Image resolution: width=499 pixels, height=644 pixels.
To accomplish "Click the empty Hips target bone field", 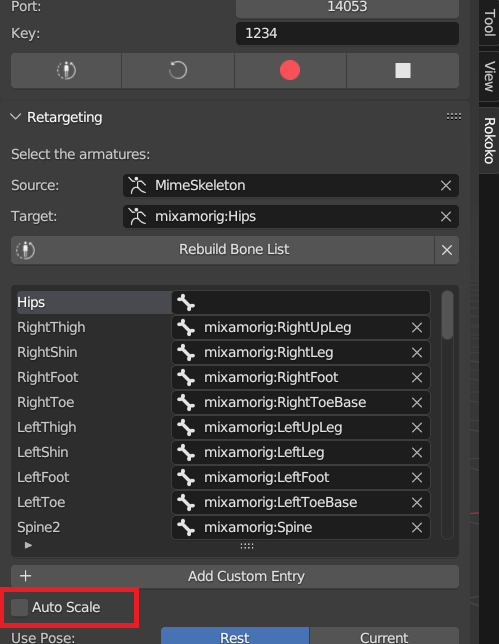I will click(301, 303).
